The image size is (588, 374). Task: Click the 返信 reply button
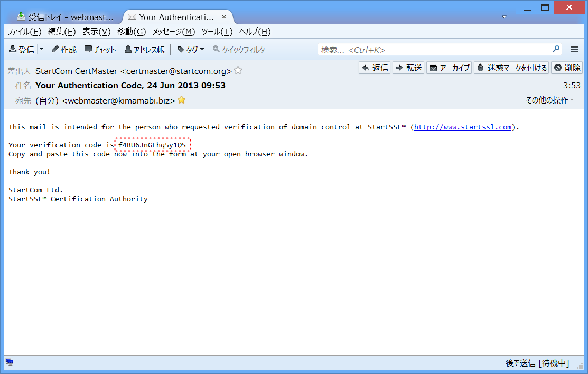tap(375, 68)
